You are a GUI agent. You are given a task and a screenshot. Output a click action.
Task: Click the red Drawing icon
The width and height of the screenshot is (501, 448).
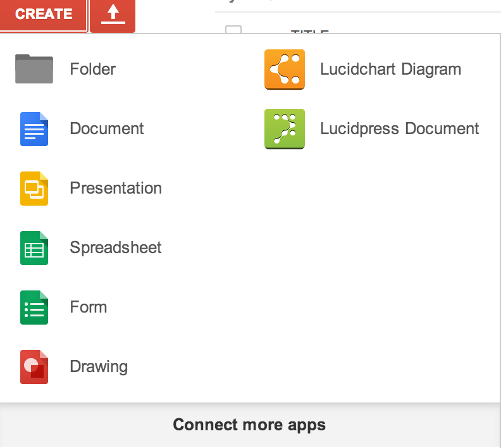pos(34,367)
